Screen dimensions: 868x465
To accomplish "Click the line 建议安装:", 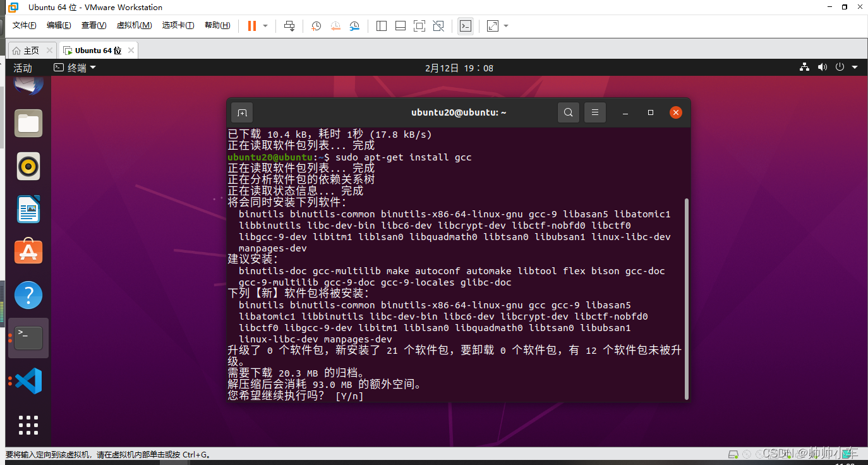I will [253, 260].
